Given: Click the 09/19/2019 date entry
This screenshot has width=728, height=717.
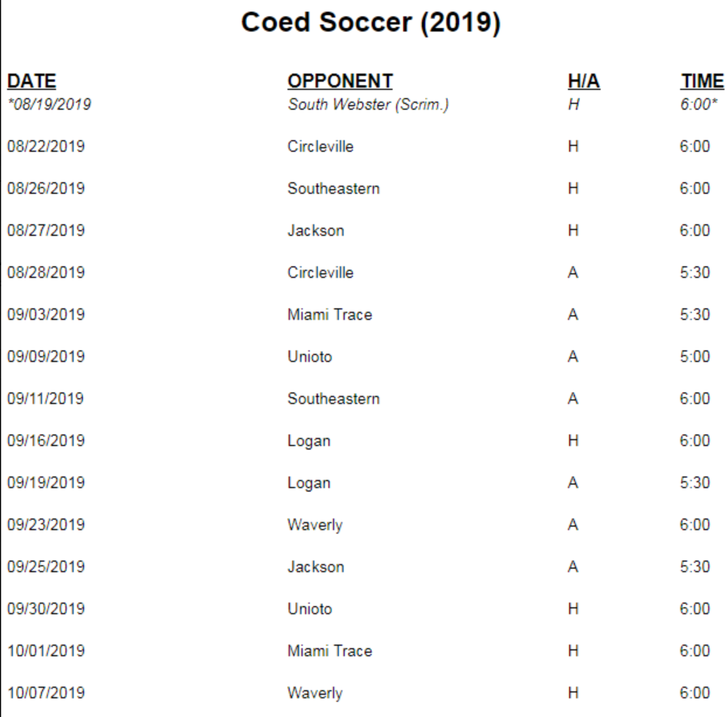Looking at the screenshot, I should point(46,482).
